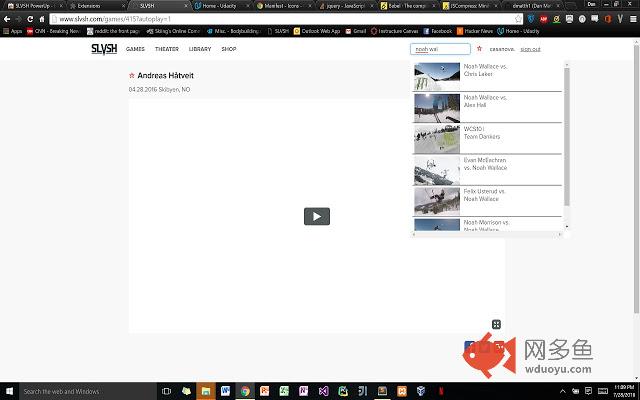Viewport: 640px width, 400px height.
Task: Switch to the JSCompress tab
Action: 469,6
